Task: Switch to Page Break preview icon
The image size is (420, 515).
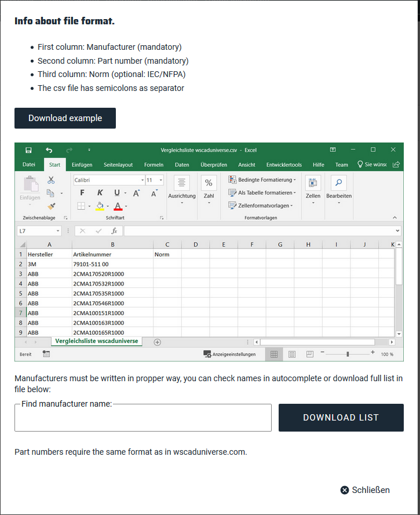Action: tap(310, 354)
